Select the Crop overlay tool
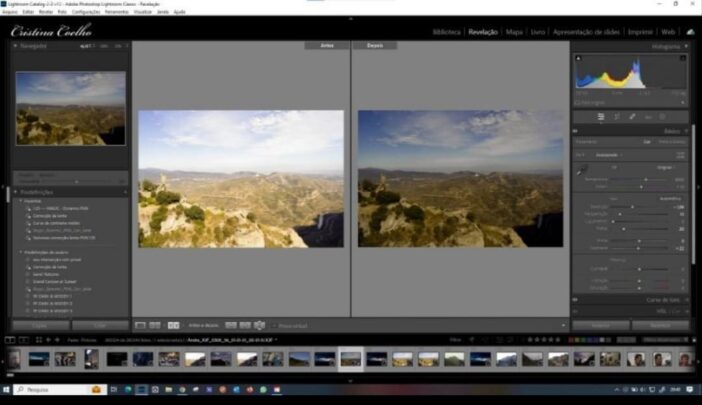The image size is (702, 405). pyautogui.click(x=616, y=117)
